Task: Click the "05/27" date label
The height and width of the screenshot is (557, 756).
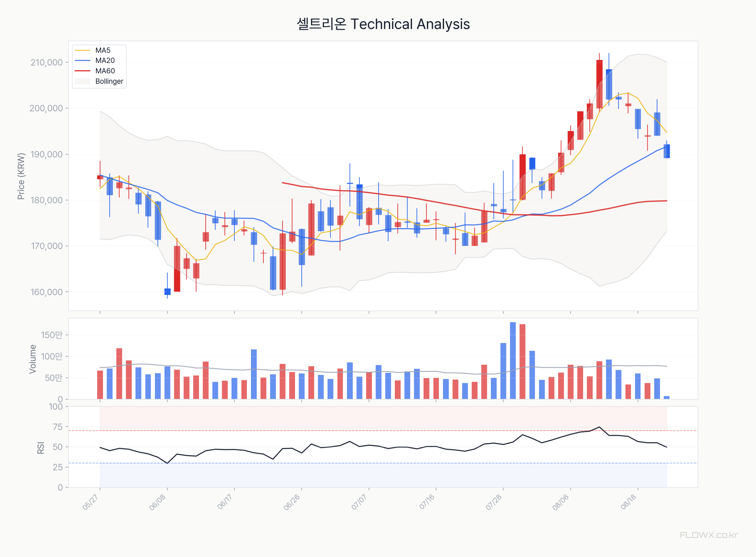Action: pyautogui.click(x=90, y=502)
